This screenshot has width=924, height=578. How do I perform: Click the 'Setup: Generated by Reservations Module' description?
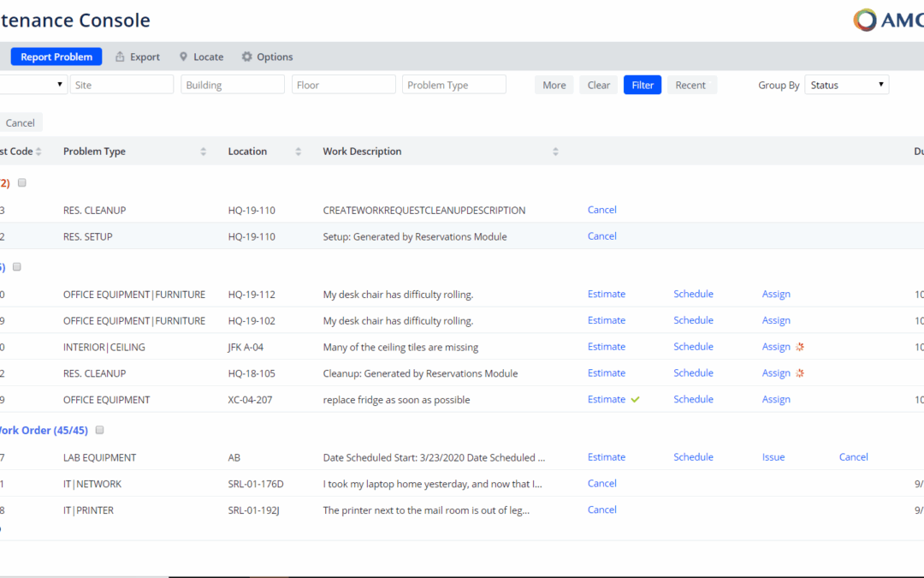[415, 236]
